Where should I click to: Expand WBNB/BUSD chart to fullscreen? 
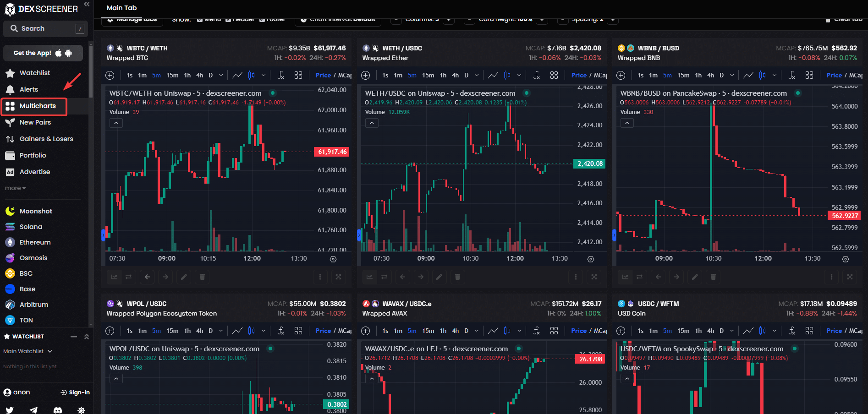[x=850, y=277]
